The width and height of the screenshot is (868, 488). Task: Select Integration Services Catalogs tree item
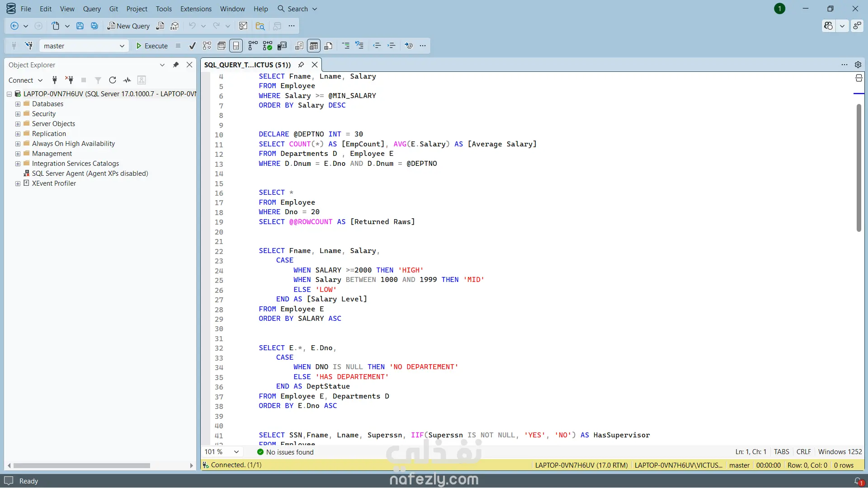(75, 164)
